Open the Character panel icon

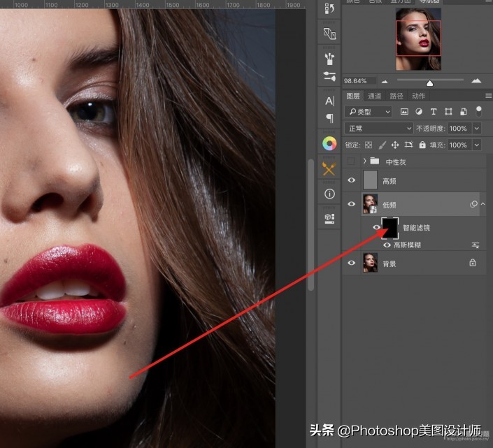coord(329,101)
